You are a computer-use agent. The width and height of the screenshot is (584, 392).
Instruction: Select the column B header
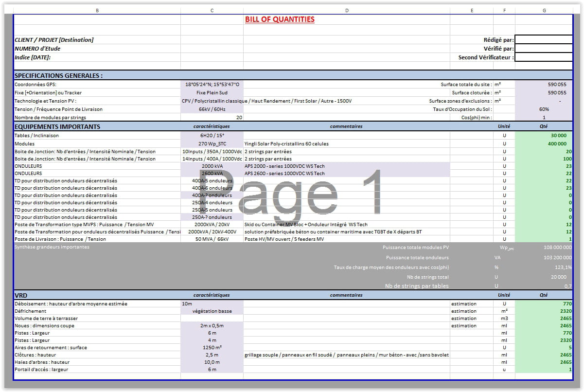point(97,10)
